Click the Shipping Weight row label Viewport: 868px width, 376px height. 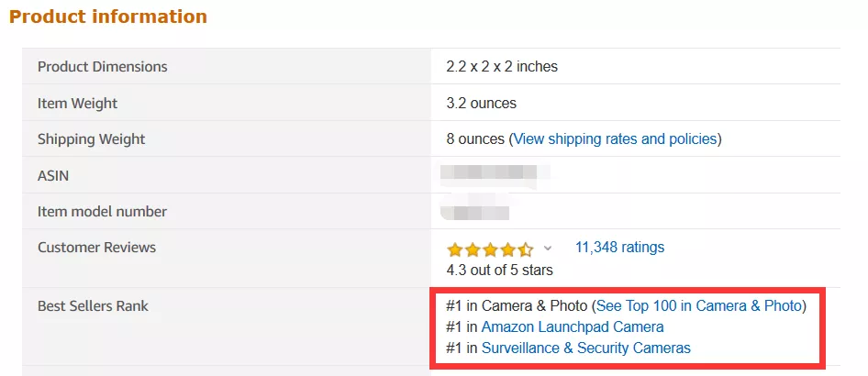tap(91, 139)
